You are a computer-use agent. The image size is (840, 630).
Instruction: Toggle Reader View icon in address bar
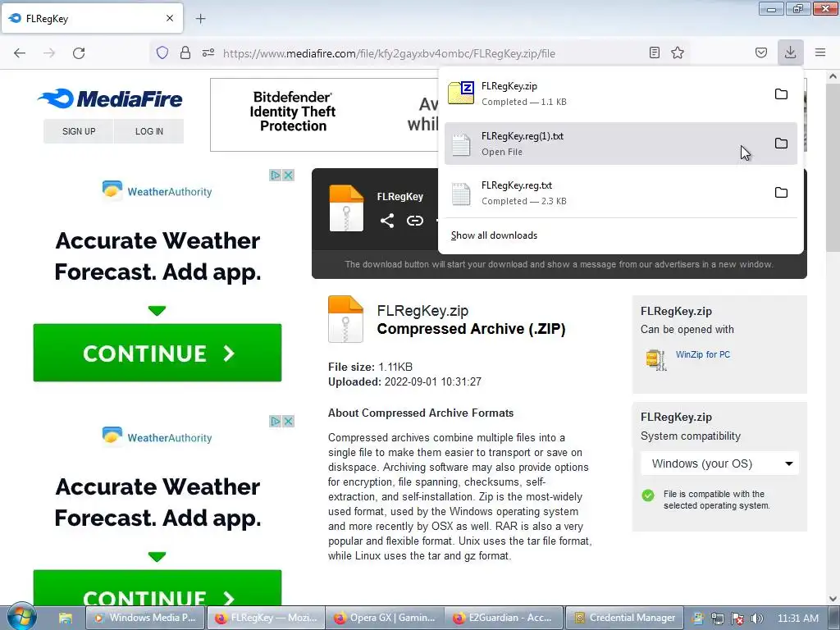point(654,52)
